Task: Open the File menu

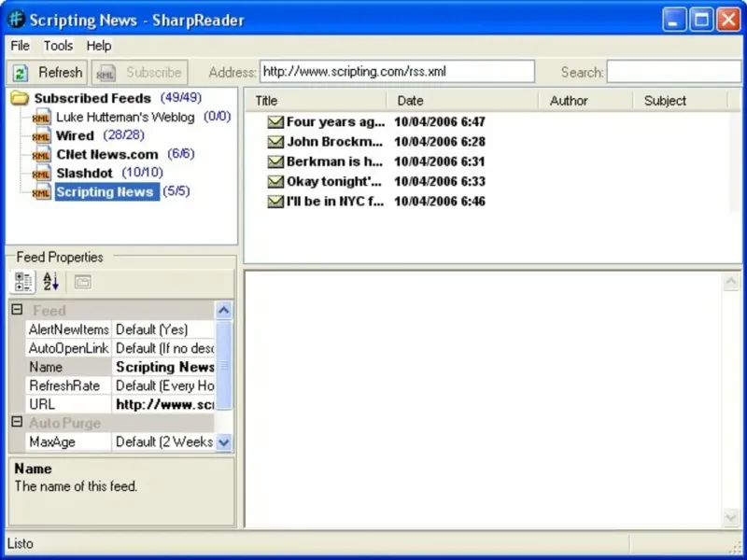Action: [20, 46]
